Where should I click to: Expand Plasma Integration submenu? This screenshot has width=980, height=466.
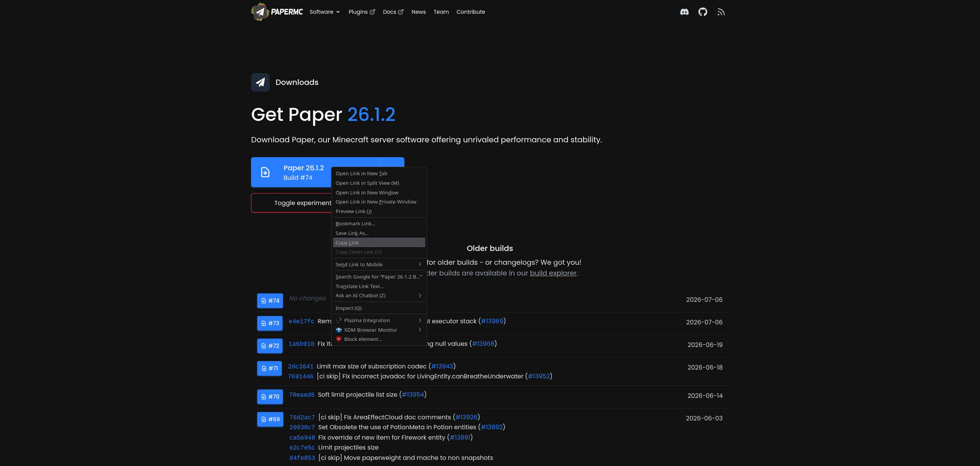pyautogui.click(x=379, y=320)
